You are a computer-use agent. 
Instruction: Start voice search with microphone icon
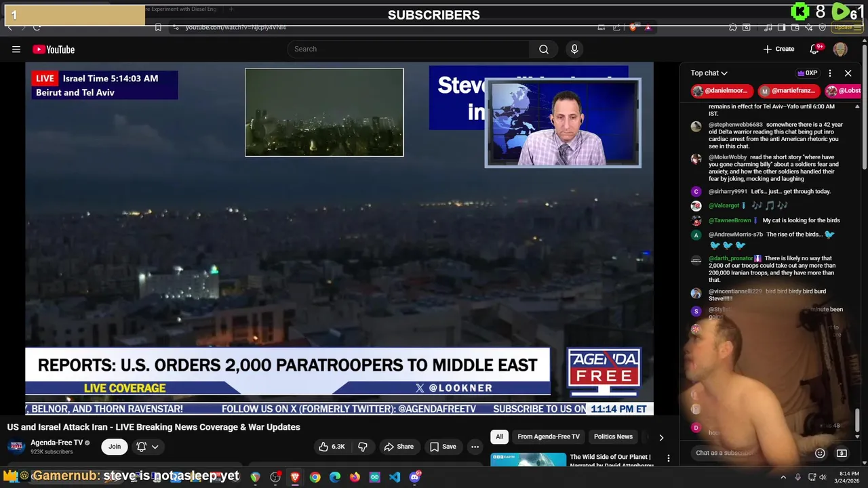click(x=574, y=49)
